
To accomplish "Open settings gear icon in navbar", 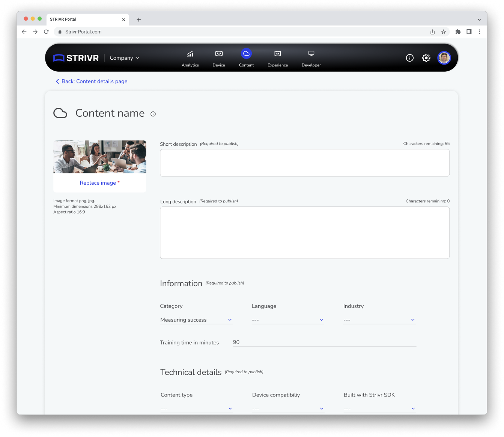I will [426, 58].
